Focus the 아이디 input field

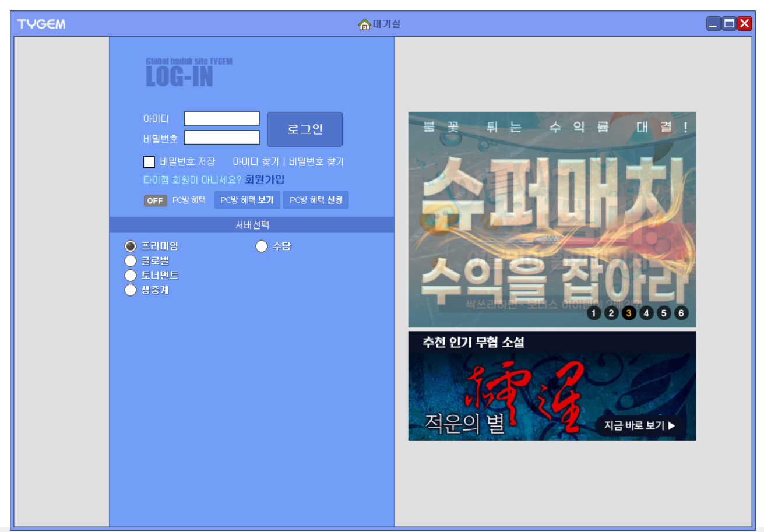pos(222,118)
